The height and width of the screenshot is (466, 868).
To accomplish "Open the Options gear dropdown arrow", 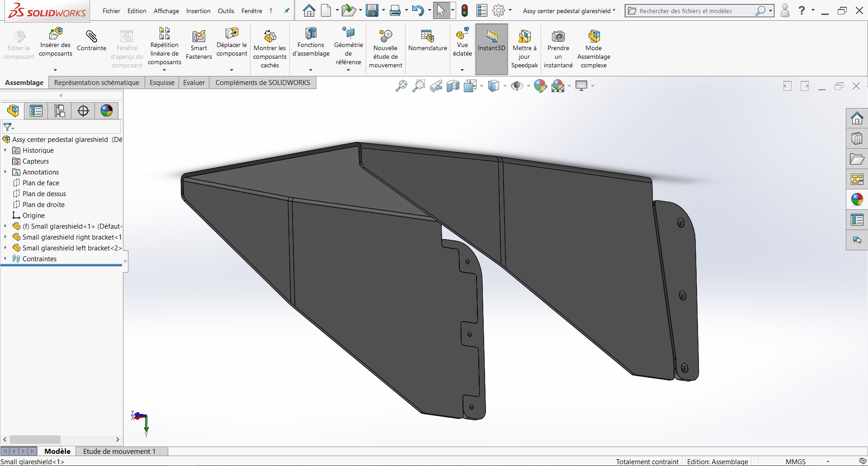I will (x=510, y=10).
